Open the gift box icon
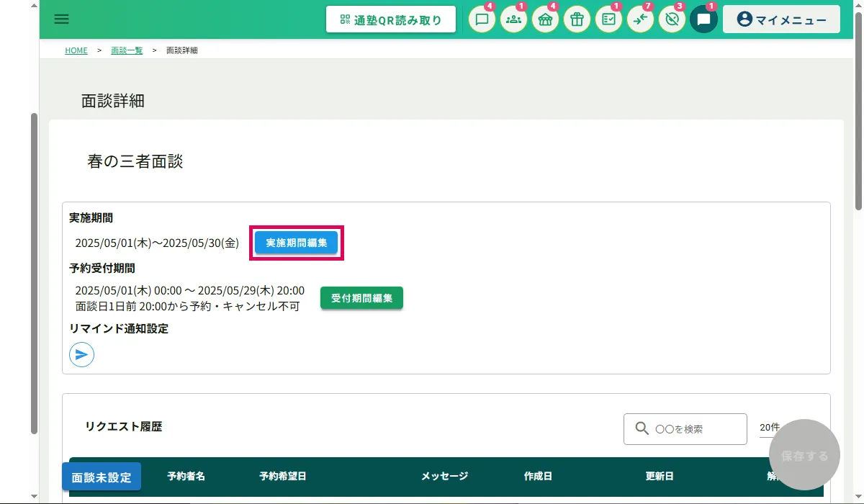864x504 pixels. click(577, 19)
